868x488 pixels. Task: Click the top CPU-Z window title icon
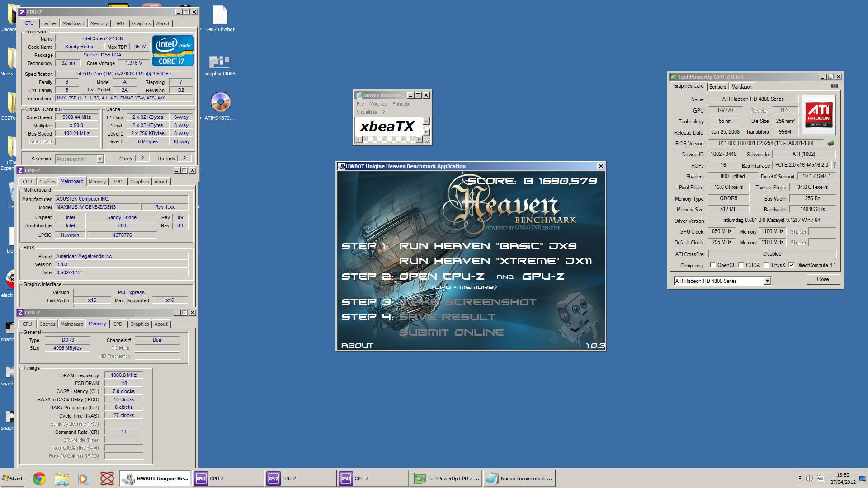pos(22,12)
